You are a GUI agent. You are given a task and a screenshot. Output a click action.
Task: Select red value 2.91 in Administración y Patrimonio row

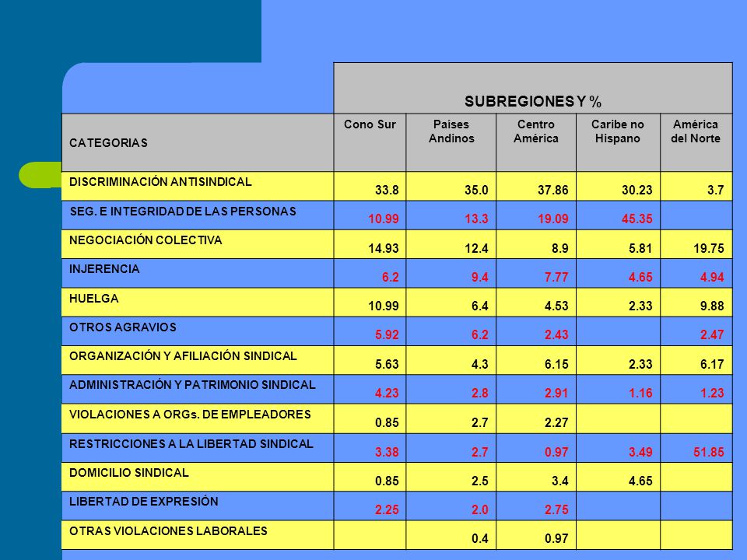coord(556,394)
